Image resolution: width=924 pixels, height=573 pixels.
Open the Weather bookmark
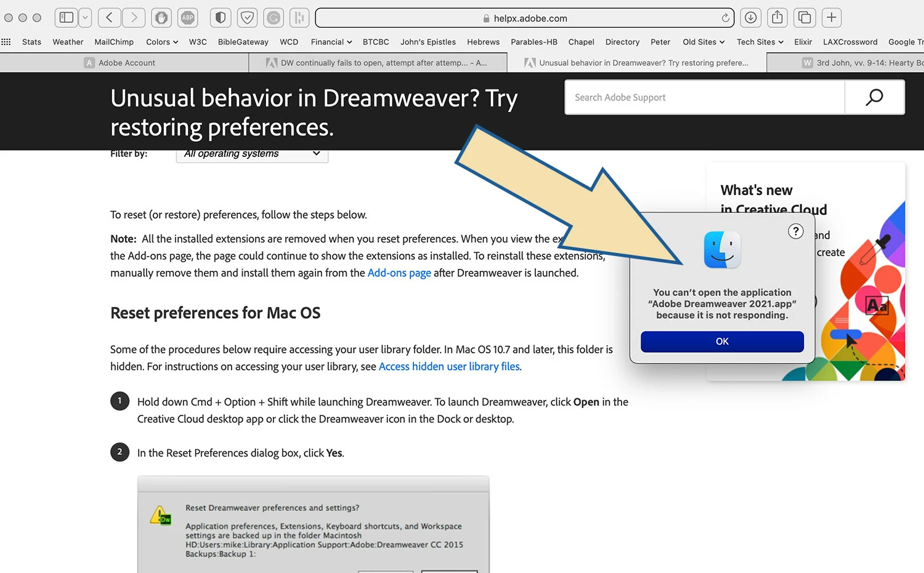[x=68, y=42]
